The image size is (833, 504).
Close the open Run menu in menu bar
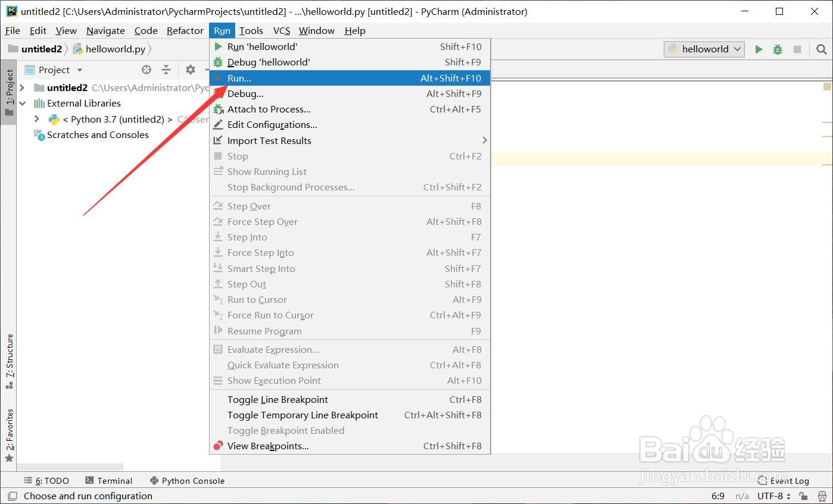tap(222, 30)
